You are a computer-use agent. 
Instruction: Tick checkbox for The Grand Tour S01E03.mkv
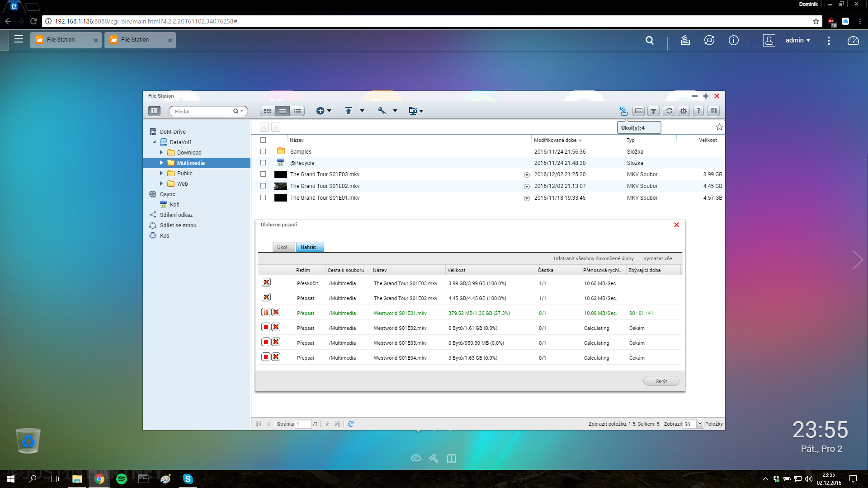click(x=263, y=174)
